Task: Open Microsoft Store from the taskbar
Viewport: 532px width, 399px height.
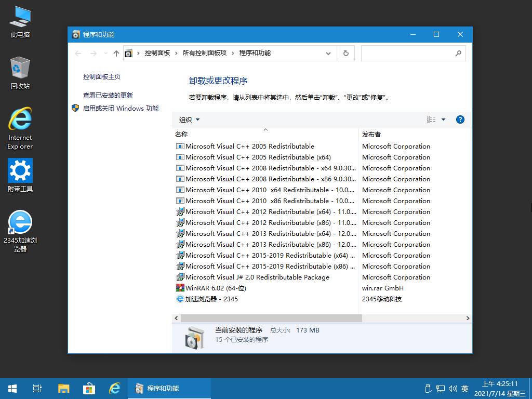Action: pos(89,389)
